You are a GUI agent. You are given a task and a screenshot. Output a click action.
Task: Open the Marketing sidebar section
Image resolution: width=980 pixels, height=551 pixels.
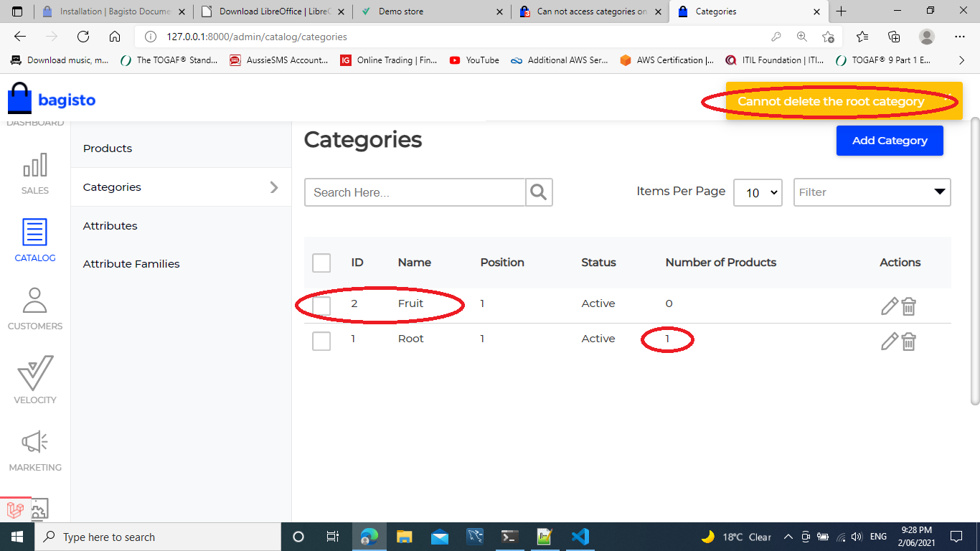(35, 451)
